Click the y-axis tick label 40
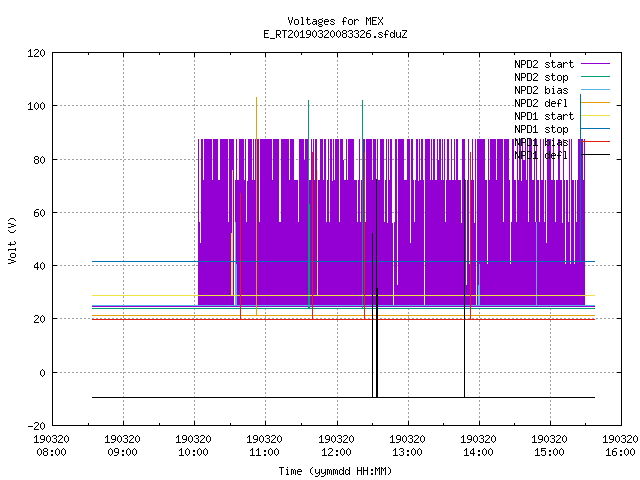 tap(39, 267)
